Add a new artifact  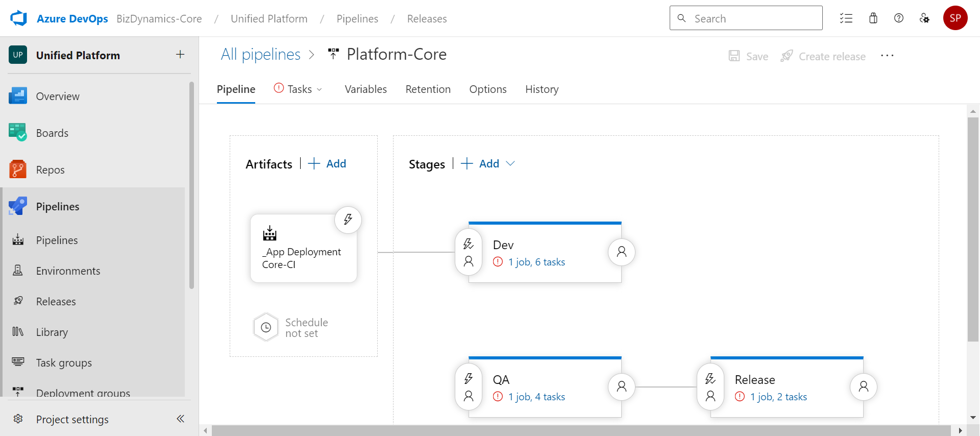click(327, 163)
